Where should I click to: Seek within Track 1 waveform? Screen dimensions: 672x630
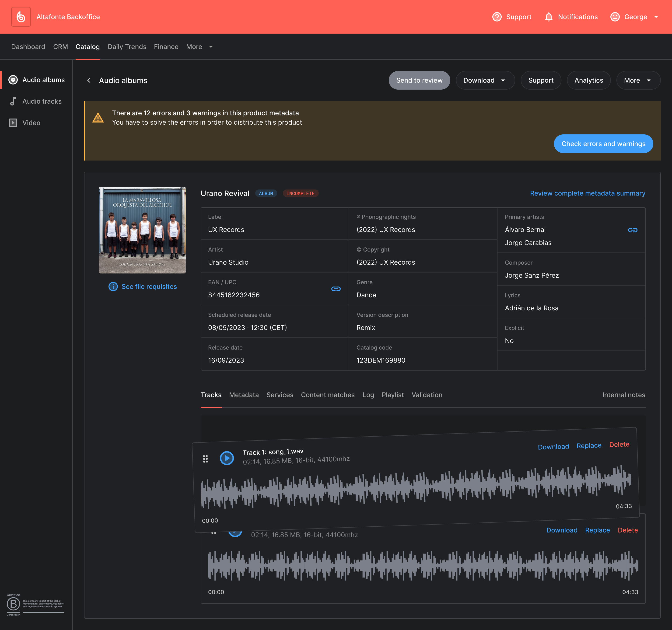click(416, 487)
